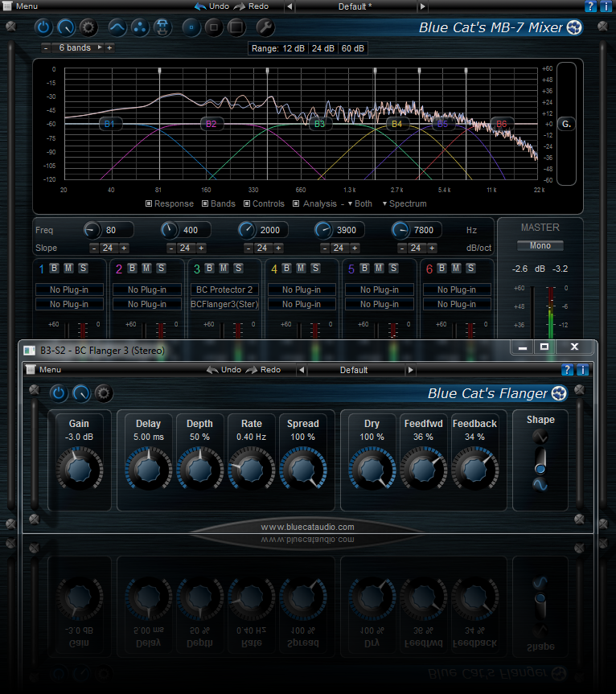Open the Both analysis dropdown
616x694 pixels.
coord(359,203)
